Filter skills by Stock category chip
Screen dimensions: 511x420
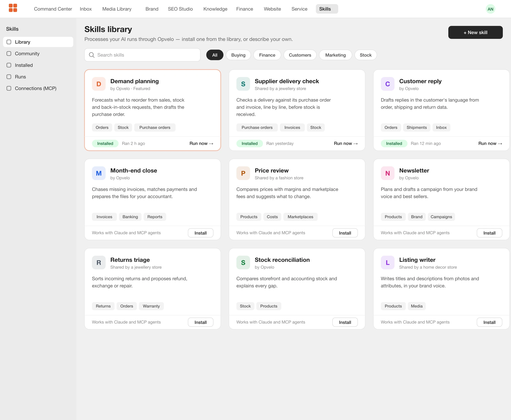(365, 55)
